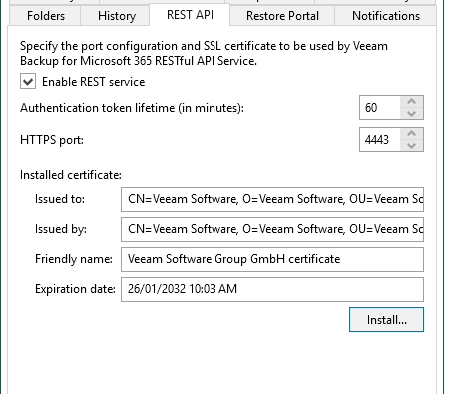Toggle Enable REST service checkbox
The image size is (452, 394).
[x=28, y=82]
